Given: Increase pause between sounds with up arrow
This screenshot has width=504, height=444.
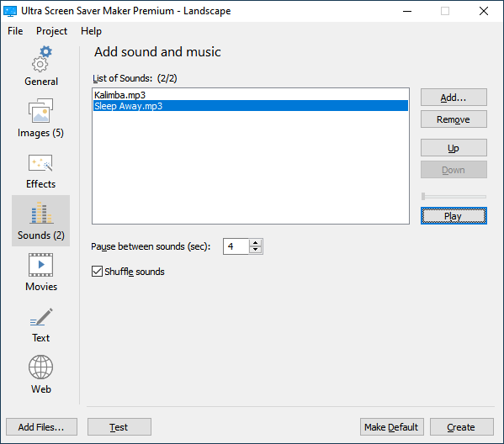Looking at the screenshot, I should pos(256,242).
